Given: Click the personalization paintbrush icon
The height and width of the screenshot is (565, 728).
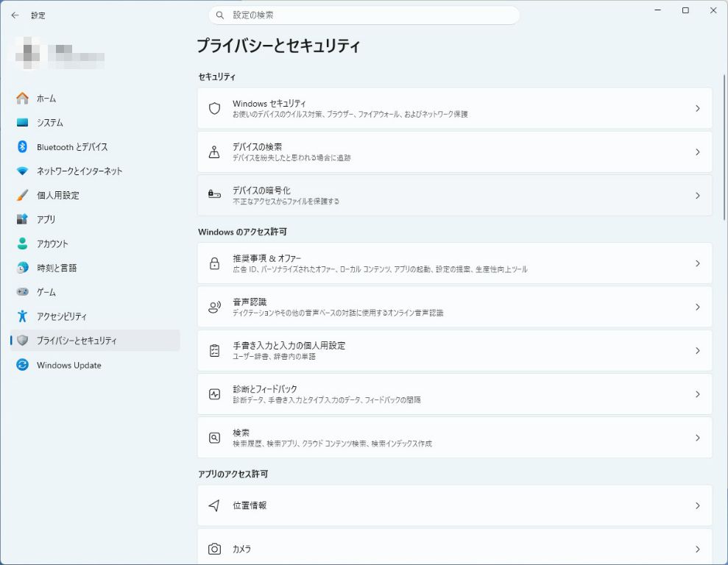Looking at the screenshot, I should coord(22,195).
